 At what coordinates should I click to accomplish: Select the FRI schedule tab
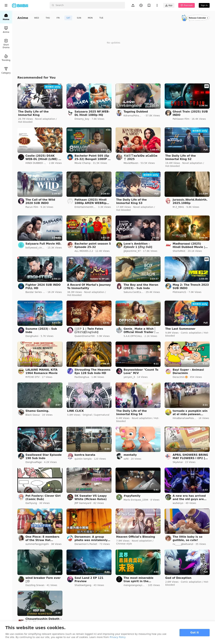coord(58,18)
